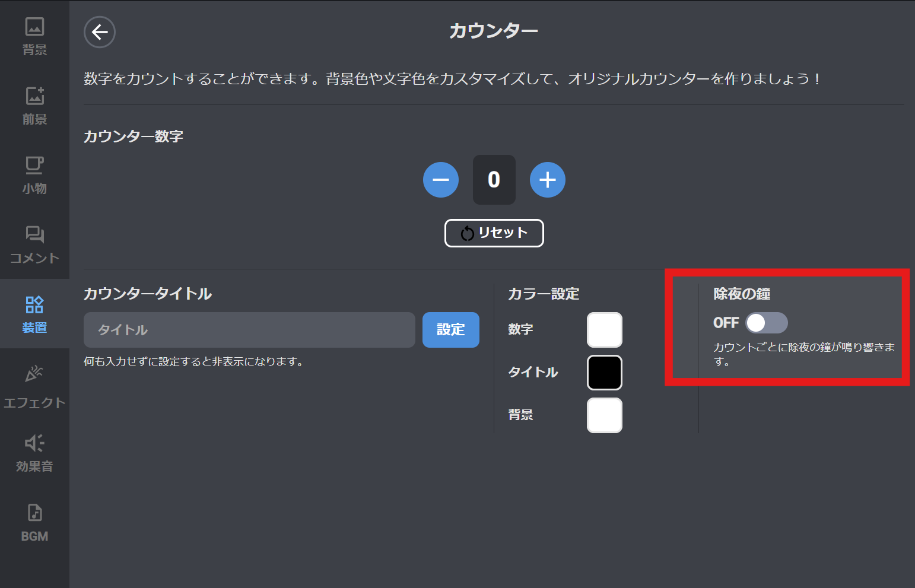
Task: Focus the タイトル text input field
Action: point(249,330)
